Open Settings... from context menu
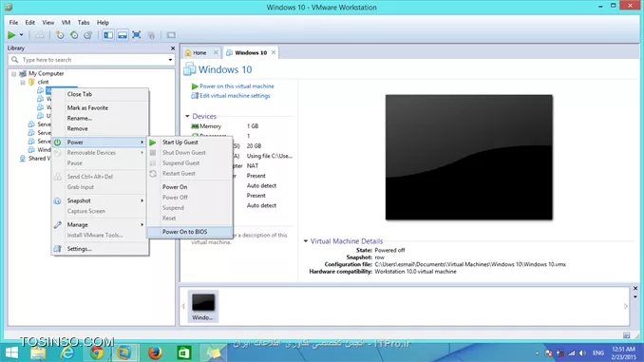Image resolution: width=644 pixels, height=362 pixels. coord(79,249)
